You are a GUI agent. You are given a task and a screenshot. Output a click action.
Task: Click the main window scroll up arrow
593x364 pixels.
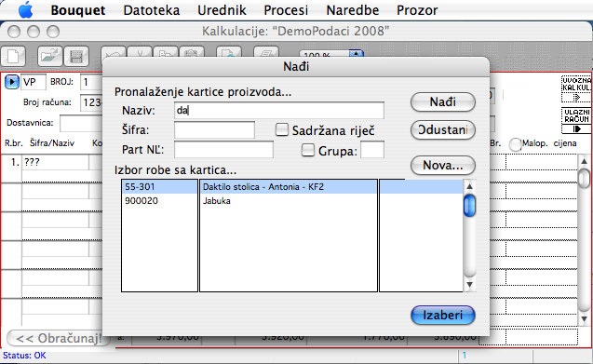click(x=585, y=162)
